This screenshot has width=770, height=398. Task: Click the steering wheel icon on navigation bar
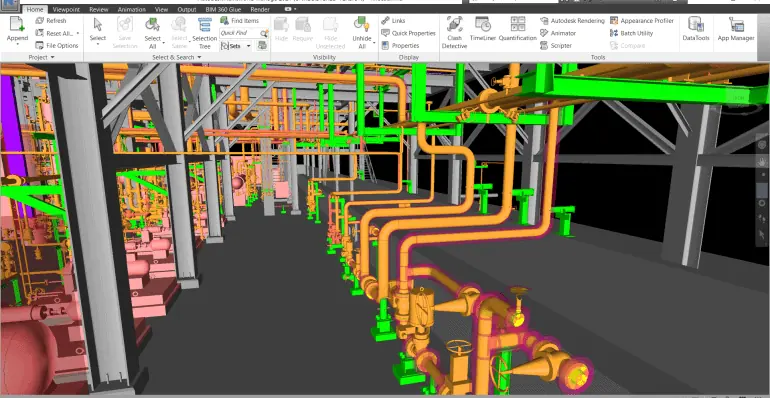(762, 144)
